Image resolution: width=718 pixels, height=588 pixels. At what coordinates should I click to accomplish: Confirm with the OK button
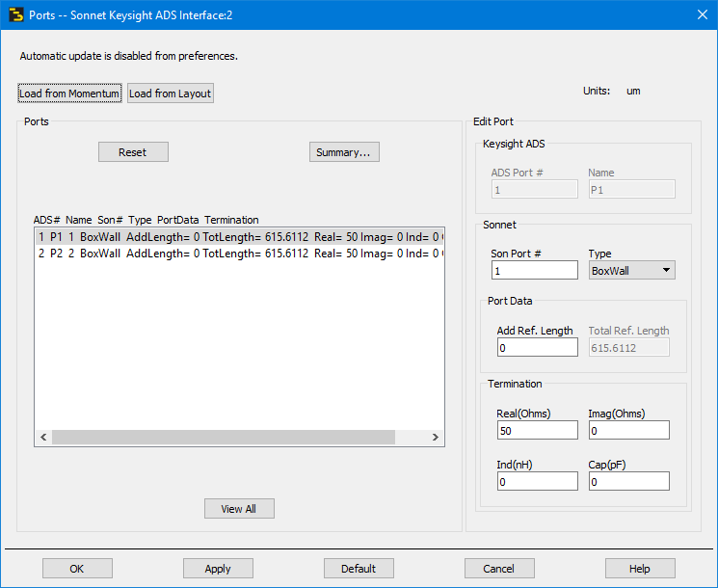click(x=77, y=569)
